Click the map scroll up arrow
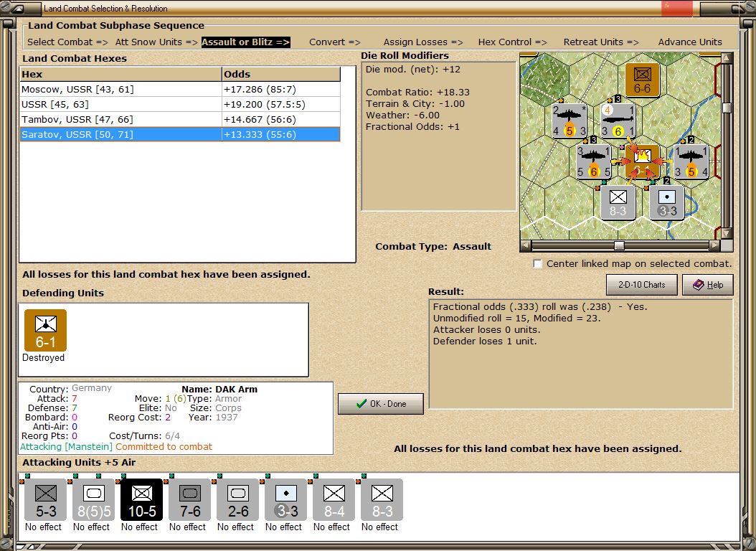The height and width of the screenshot is (551, 756). pyautogui.click(x=727, y=58)
